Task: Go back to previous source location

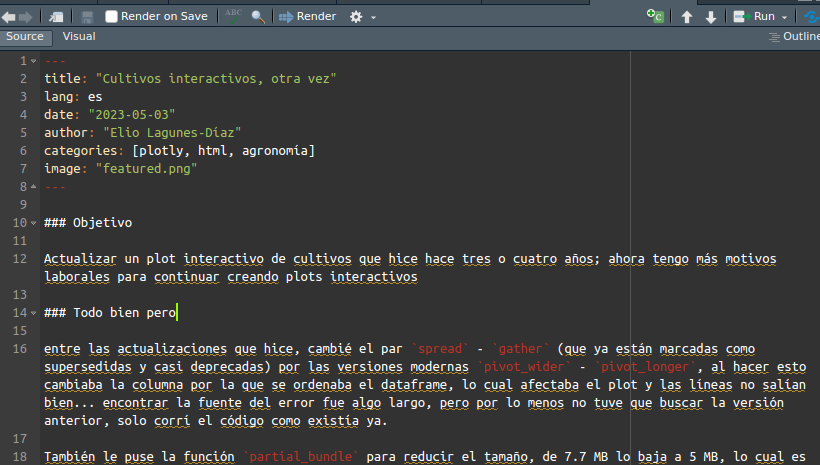Action: pos(8,17)
